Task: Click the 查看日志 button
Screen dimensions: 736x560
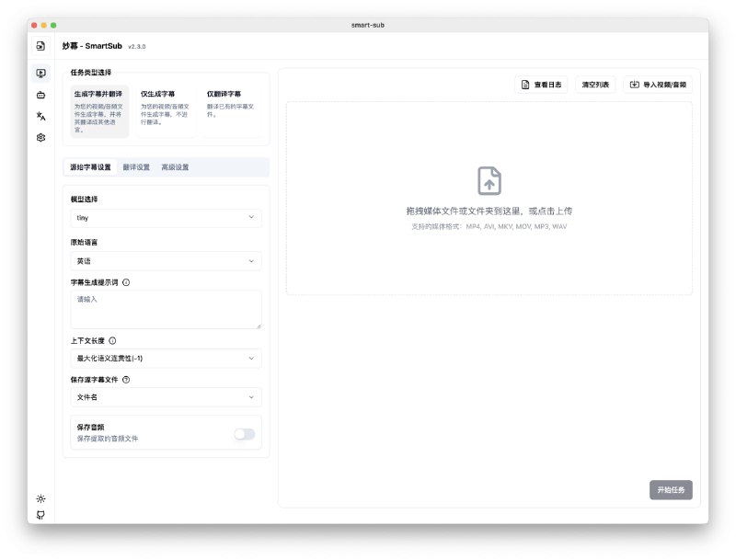Action: [541, 85]
